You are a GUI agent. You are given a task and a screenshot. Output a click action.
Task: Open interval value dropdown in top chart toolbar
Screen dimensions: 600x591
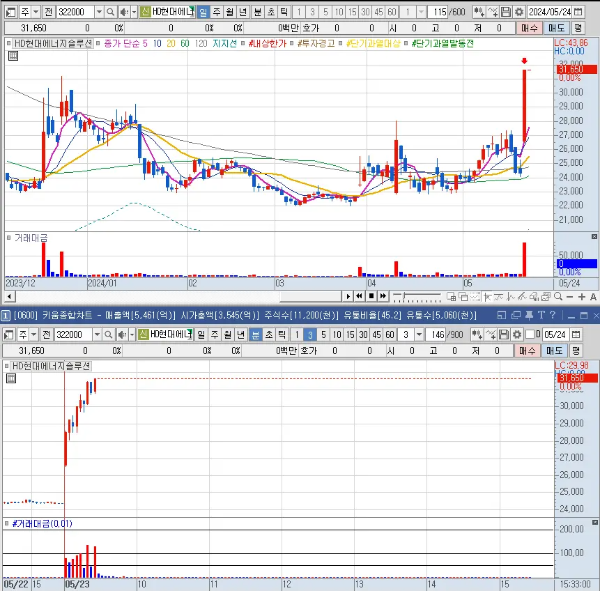point(421,12)
